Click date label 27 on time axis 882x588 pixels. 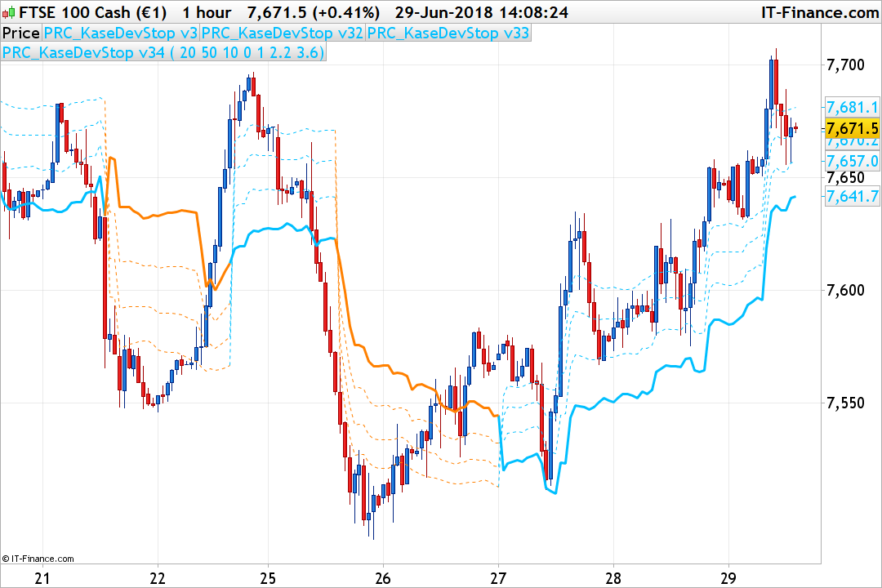(498, 578)
